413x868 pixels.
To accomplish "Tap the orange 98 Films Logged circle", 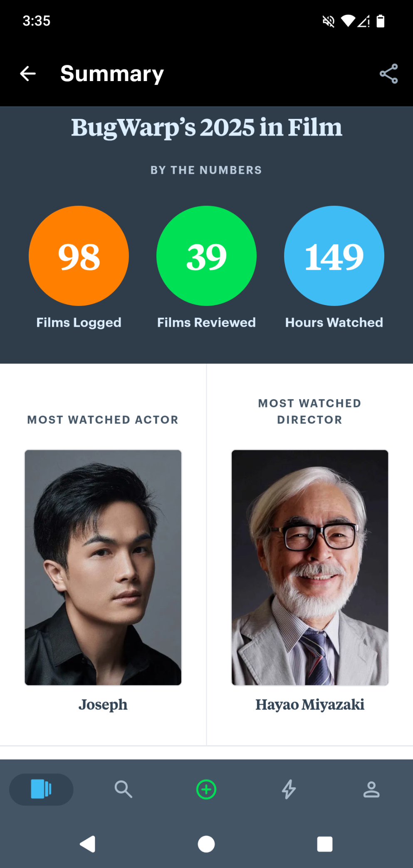I will point(79,256).
